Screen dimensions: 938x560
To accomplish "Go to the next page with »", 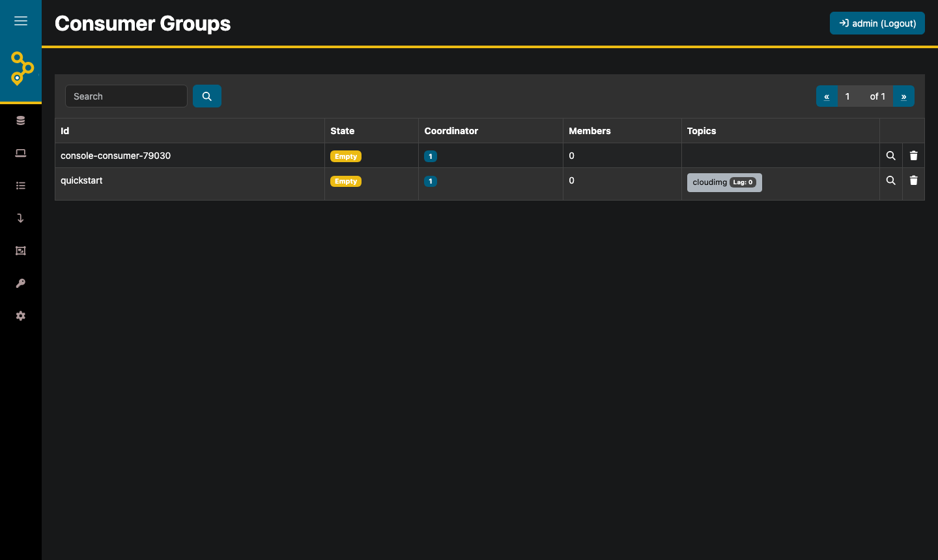I will 903,96.
